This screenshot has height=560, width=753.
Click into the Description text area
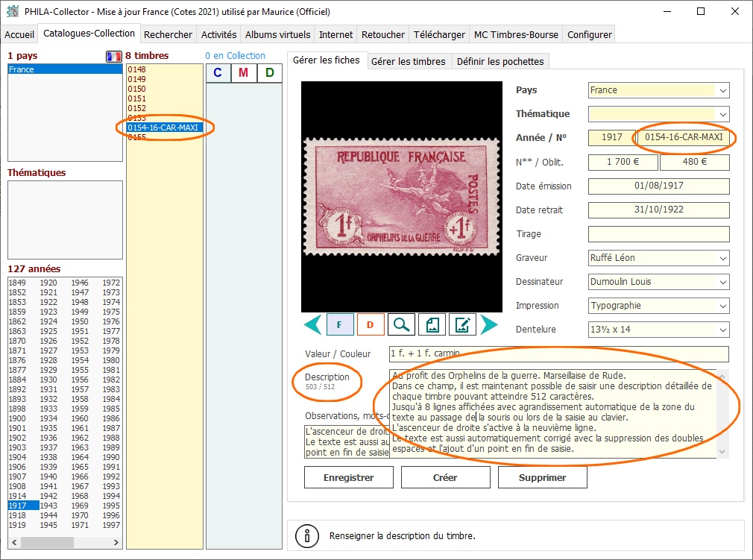coord(552,413)
